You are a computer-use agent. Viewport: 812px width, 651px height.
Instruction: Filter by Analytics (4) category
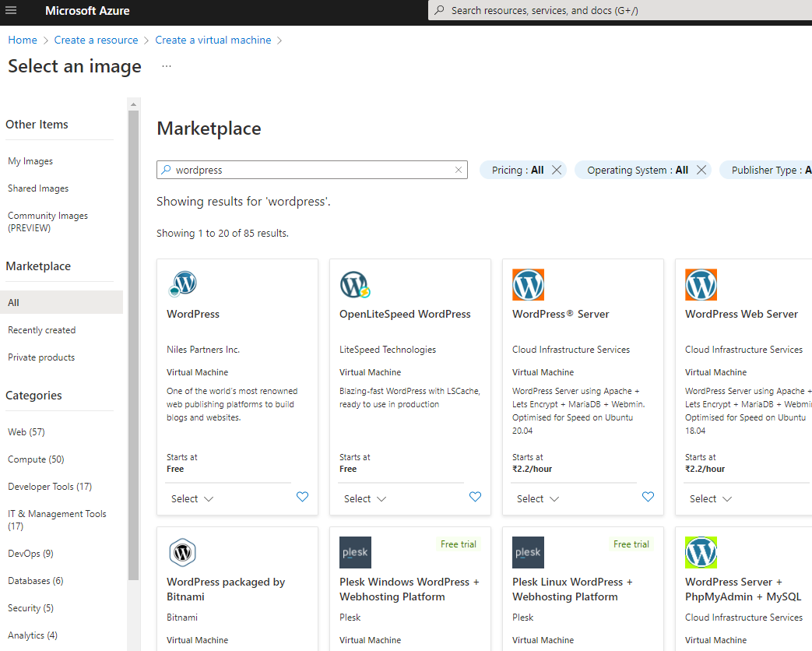pyautogui.click(x=33, y=635)
